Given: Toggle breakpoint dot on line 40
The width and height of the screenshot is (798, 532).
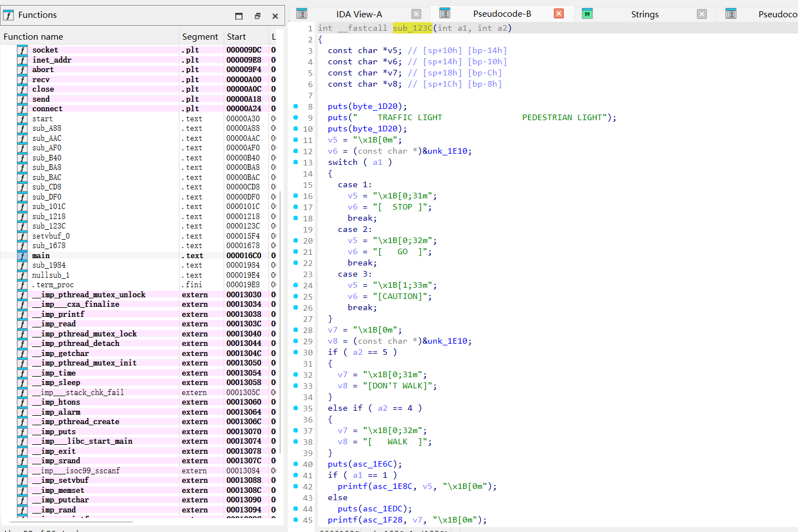Looking at the screenshot, I should coord(296,464).
